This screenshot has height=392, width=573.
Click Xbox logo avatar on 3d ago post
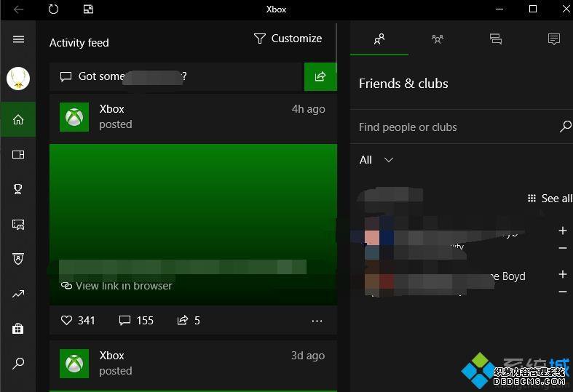[x=74, y=364]
